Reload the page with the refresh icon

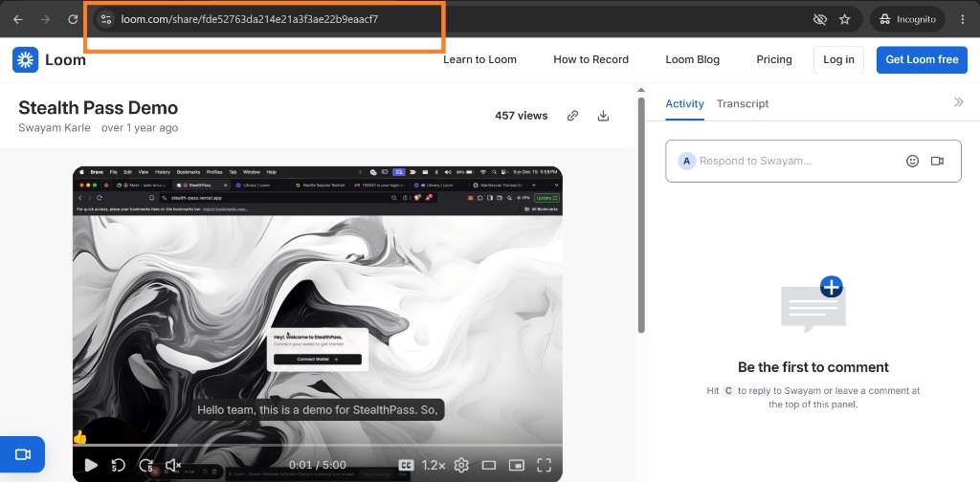pyautogui.click(x=73, y=19)
